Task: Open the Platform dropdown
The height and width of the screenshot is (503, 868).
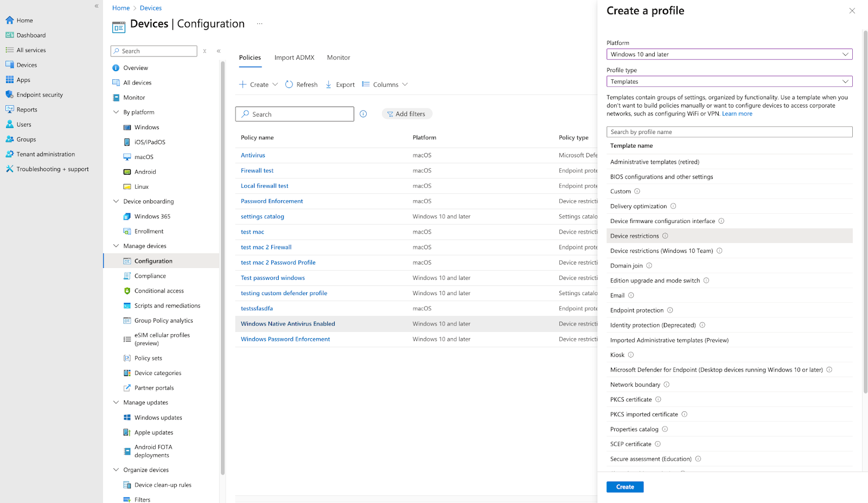Action: pos(729,54)
